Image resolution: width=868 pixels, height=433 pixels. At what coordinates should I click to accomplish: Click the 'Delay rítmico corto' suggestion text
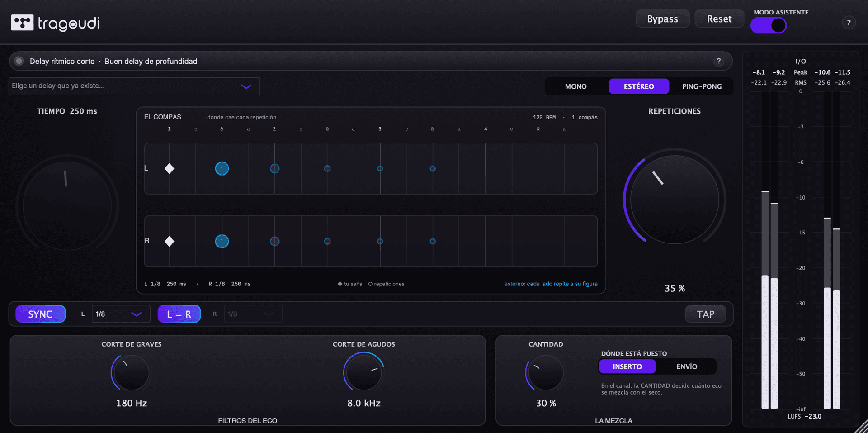point(62,62)
